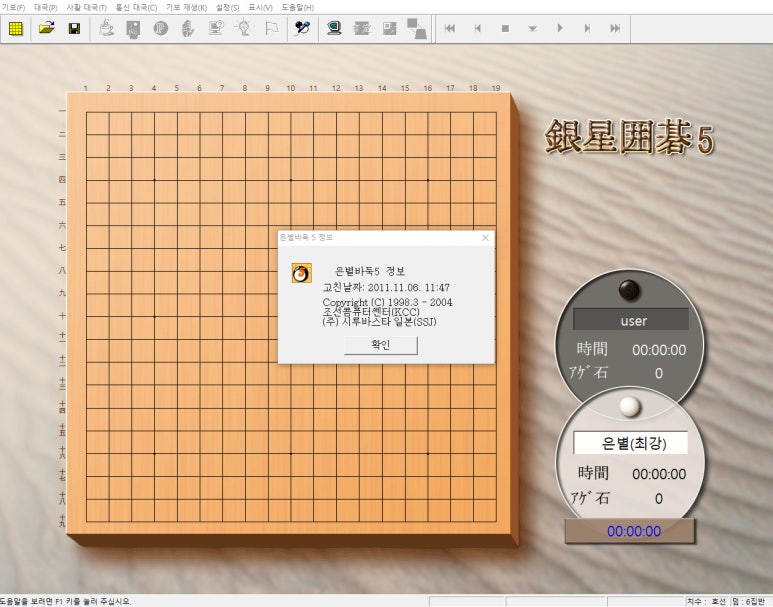Image resolution: width=773 pixels, height=607 pixels.
Task: Click the upper-left star point on board
Action: coord(154,180)
